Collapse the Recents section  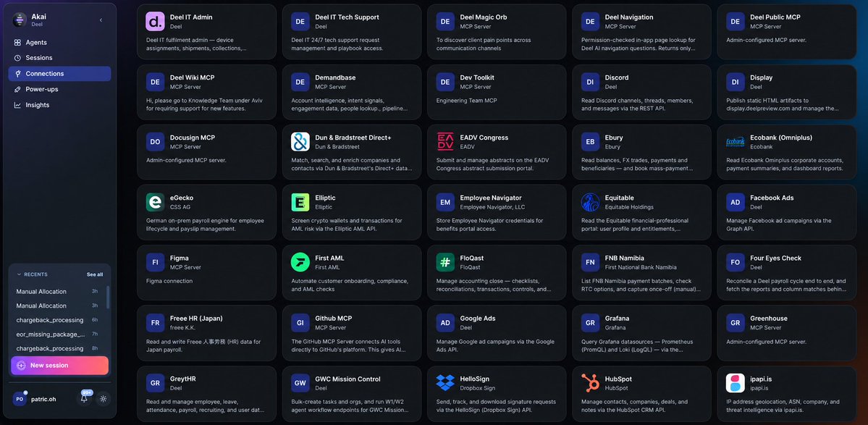tap(32, 274)
